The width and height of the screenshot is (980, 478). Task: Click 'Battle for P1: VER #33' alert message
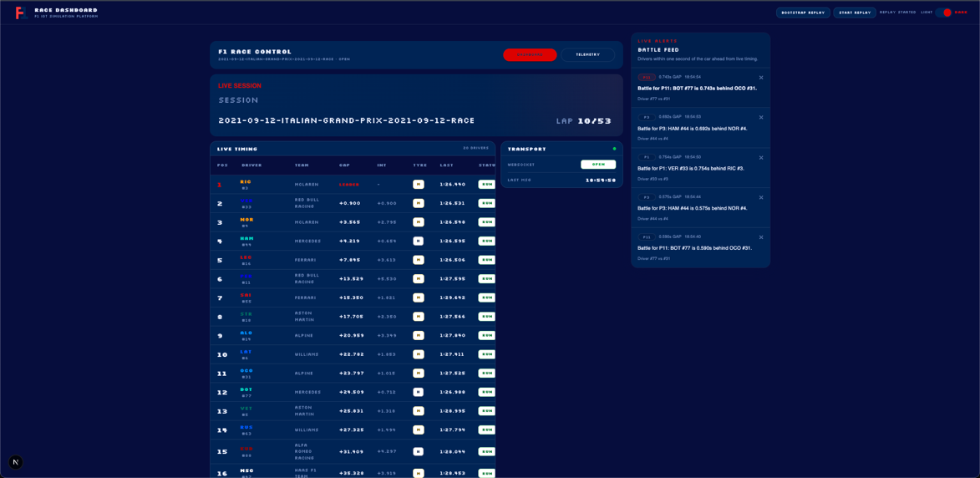click(691, 168)
